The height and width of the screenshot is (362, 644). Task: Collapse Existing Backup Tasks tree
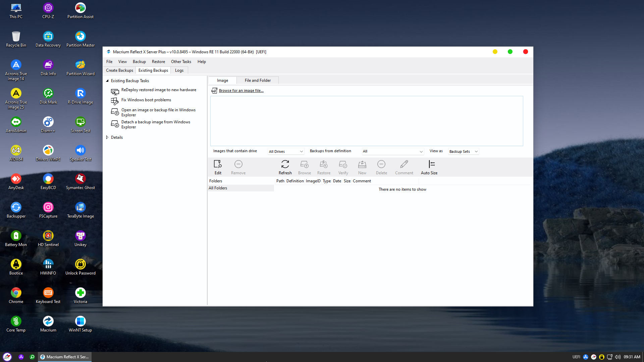click(x=107, y=81)
